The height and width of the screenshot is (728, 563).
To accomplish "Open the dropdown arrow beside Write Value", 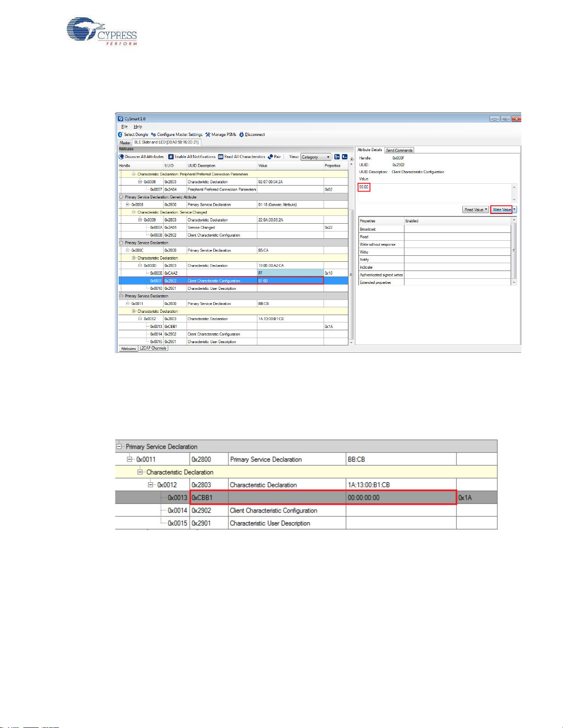I will [x=514, y=209].
